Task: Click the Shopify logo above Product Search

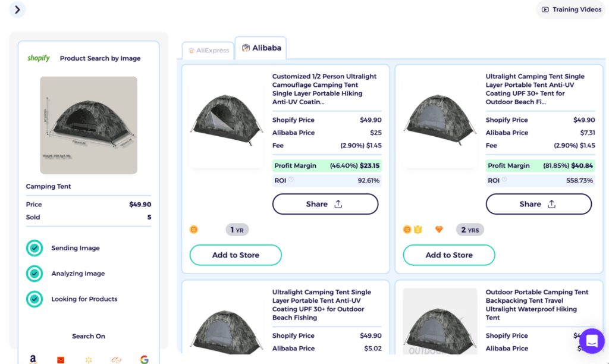Action: pos(38,58)
